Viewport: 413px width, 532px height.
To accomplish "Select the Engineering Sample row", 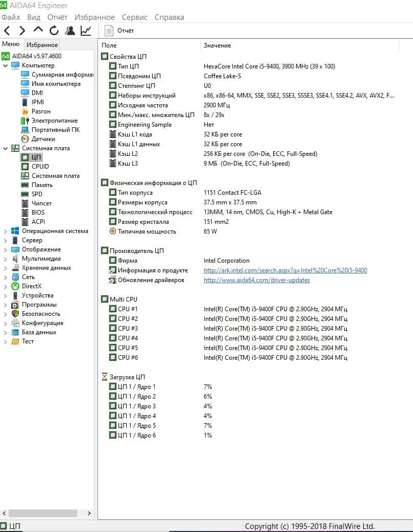I will (x=161, y=125).
